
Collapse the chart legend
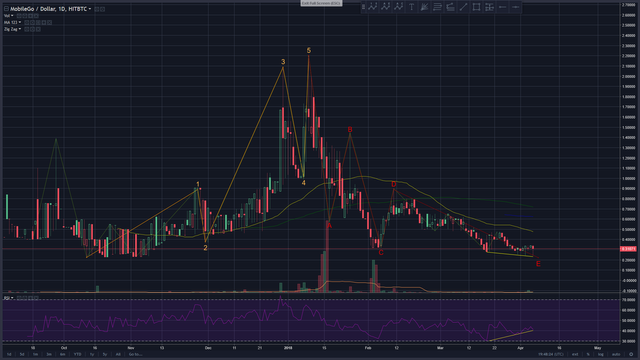tap(6, 9)
